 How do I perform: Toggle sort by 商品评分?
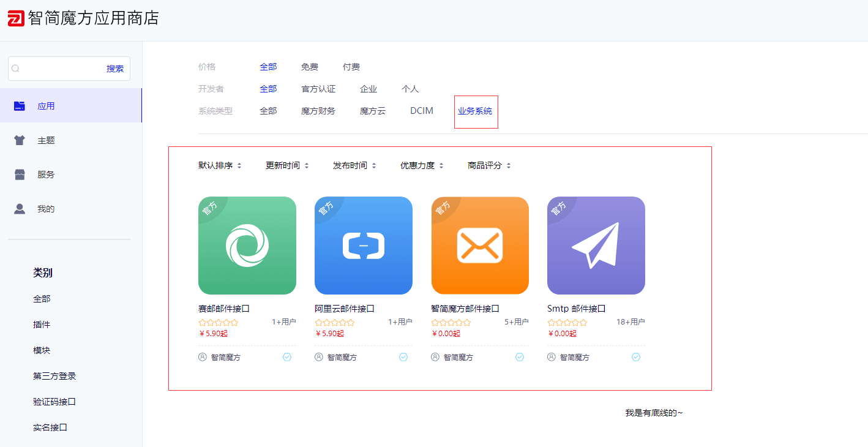click(490, 165)
